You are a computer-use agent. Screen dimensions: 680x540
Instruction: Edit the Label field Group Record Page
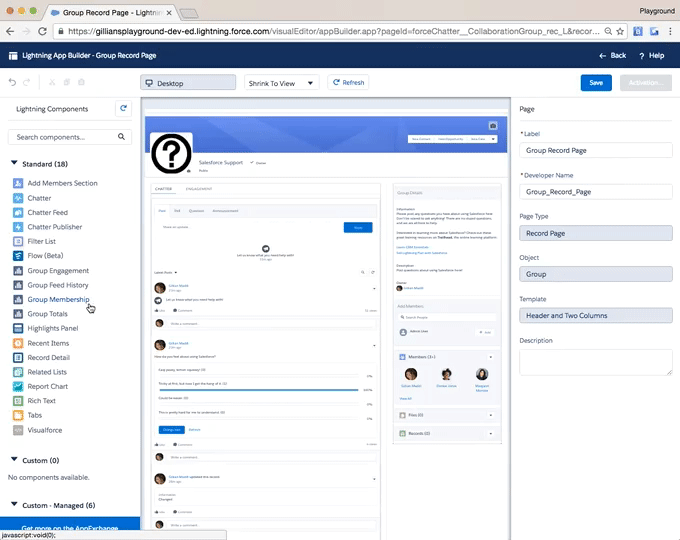click(595, 150)
